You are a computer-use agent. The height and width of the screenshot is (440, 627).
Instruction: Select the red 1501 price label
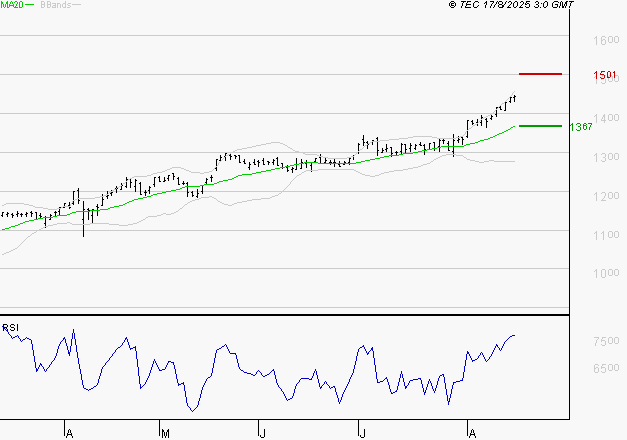pos(603,75)
